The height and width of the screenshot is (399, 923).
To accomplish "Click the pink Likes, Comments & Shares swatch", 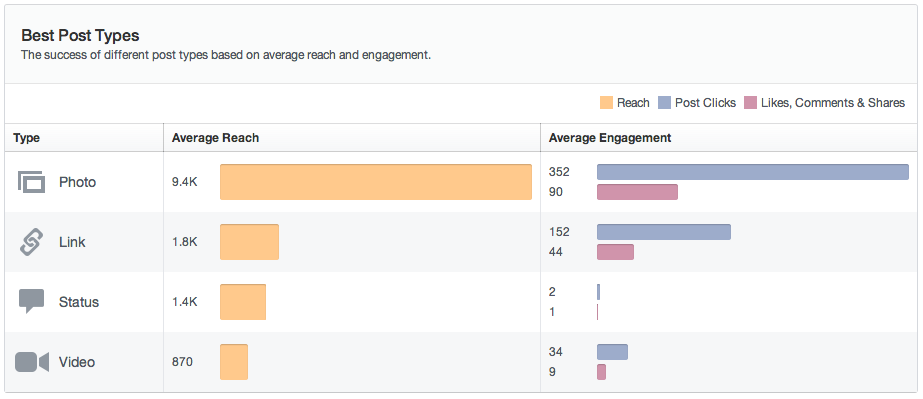I will click(751, 103).
